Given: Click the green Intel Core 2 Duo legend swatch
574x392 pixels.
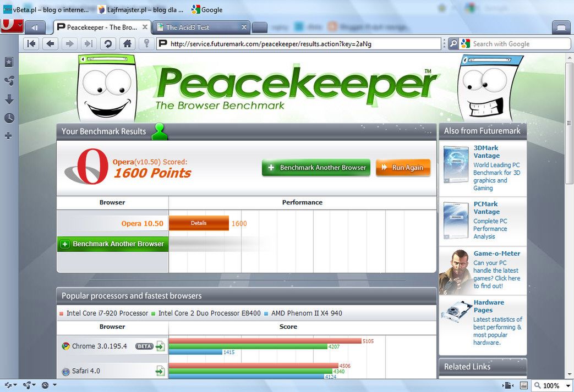Looking at the screenshot, I should pyautogui.click(x=154, y=313).
